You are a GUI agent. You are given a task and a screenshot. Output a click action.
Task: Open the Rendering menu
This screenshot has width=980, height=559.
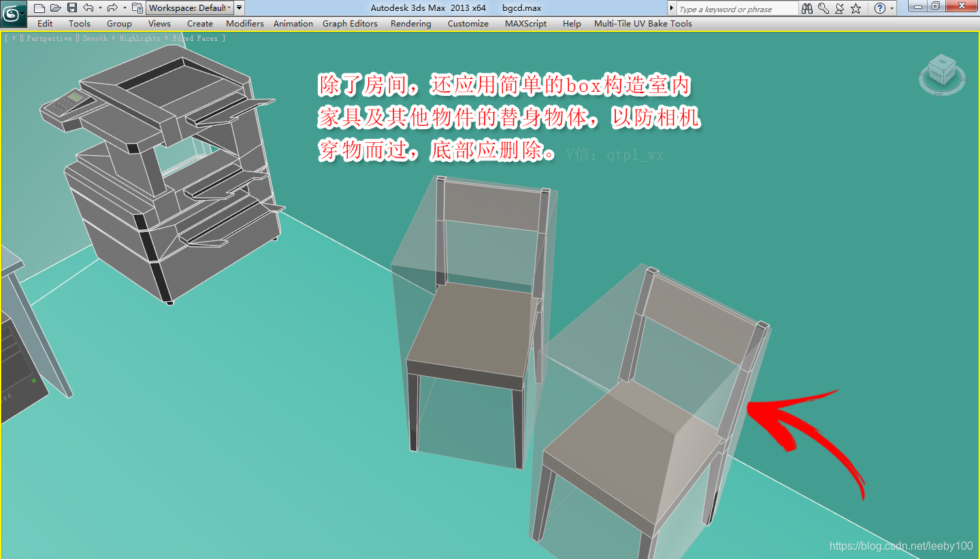[x=411, y=23]
